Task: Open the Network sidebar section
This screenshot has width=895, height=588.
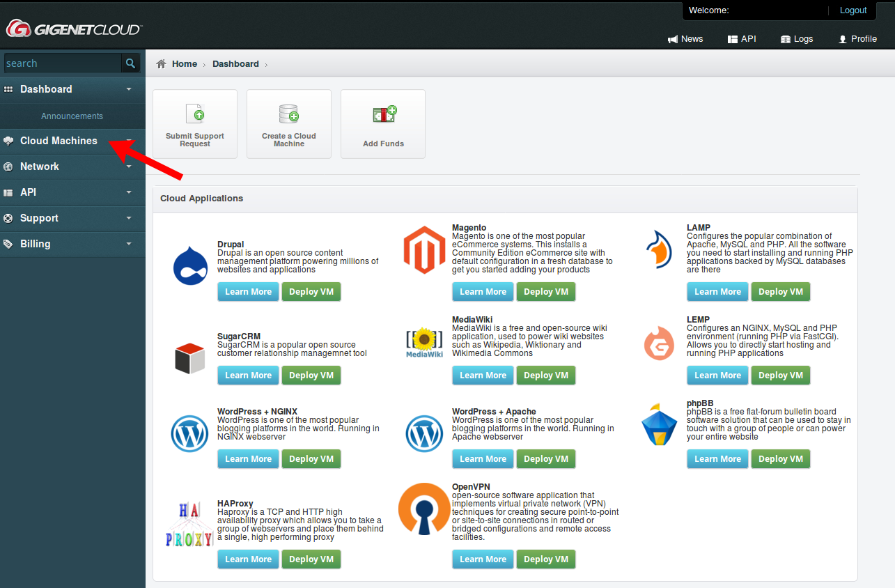Action: pyautogui.click(x=72, y=167)
